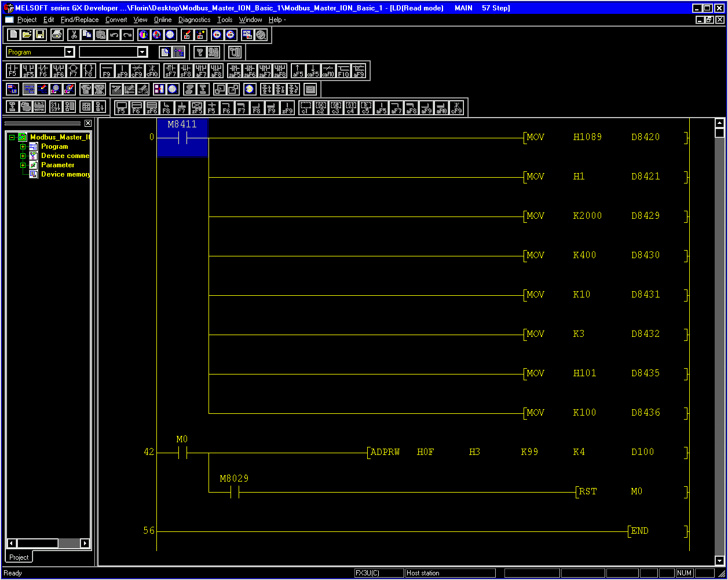Click FX3U(C) PLC type in status bar
This screenshot has width=728, height=580.
point(379,573)
